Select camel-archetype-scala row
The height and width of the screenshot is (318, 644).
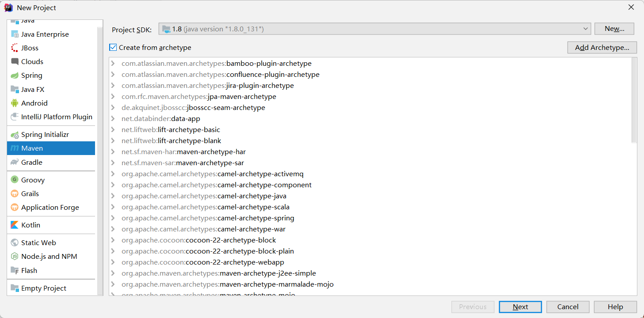[370, 207]
